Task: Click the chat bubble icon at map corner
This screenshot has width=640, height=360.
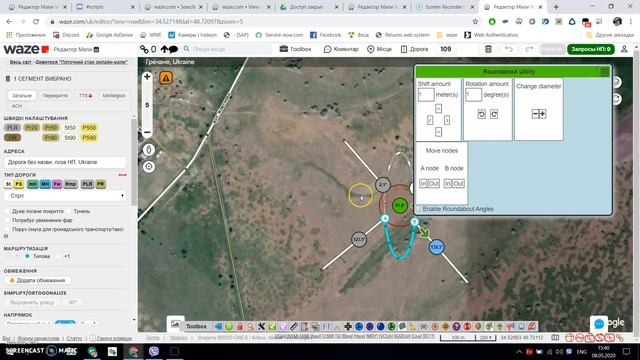Action: click(599, 324)
